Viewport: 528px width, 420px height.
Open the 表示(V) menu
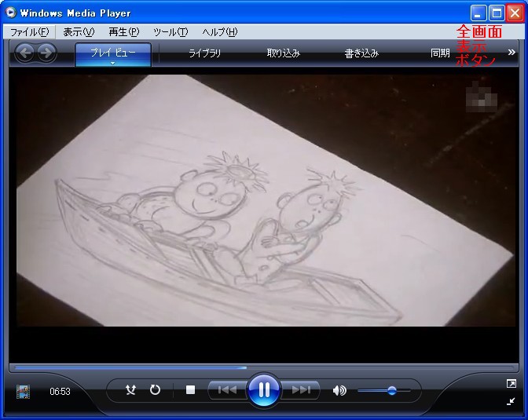(x=79, y=32)
